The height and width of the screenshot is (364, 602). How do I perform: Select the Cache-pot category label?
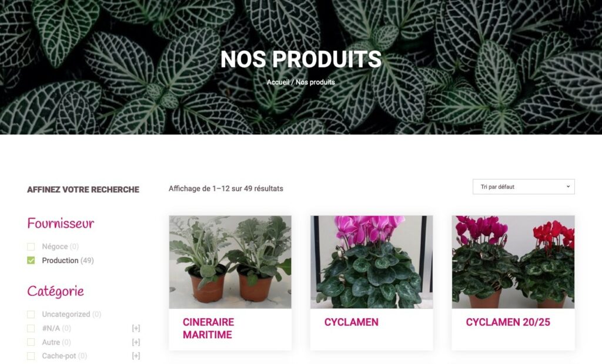(x=59, y=356)
